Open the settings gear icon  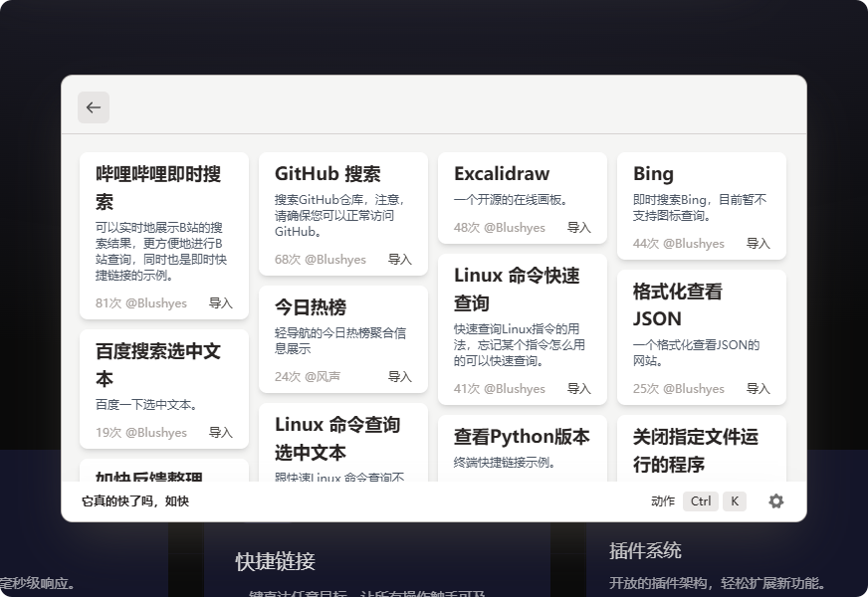[776, 501]
